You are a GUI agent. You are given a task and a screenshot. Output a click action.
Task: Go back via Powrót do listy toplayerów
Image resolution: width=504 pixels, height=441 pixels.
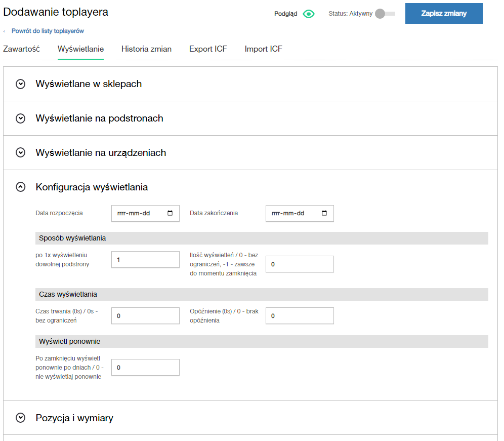(x=48, y=31)
